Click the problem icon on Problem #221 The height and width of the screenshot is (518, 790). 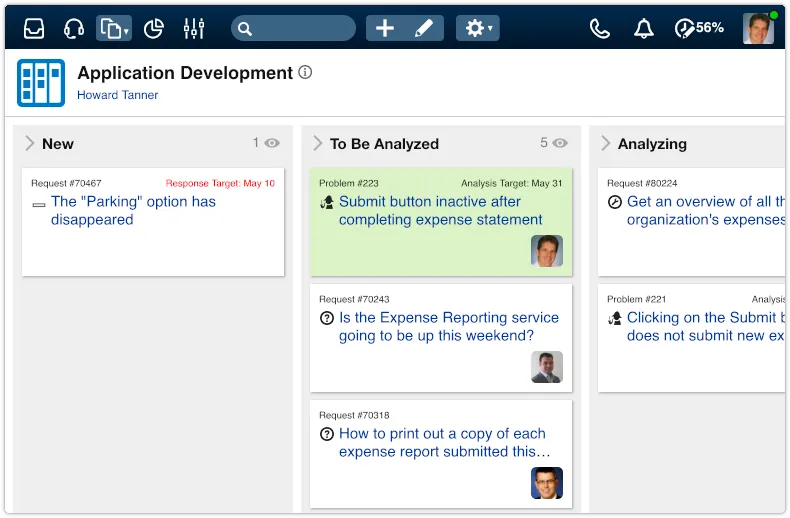(x=615, y=318)
